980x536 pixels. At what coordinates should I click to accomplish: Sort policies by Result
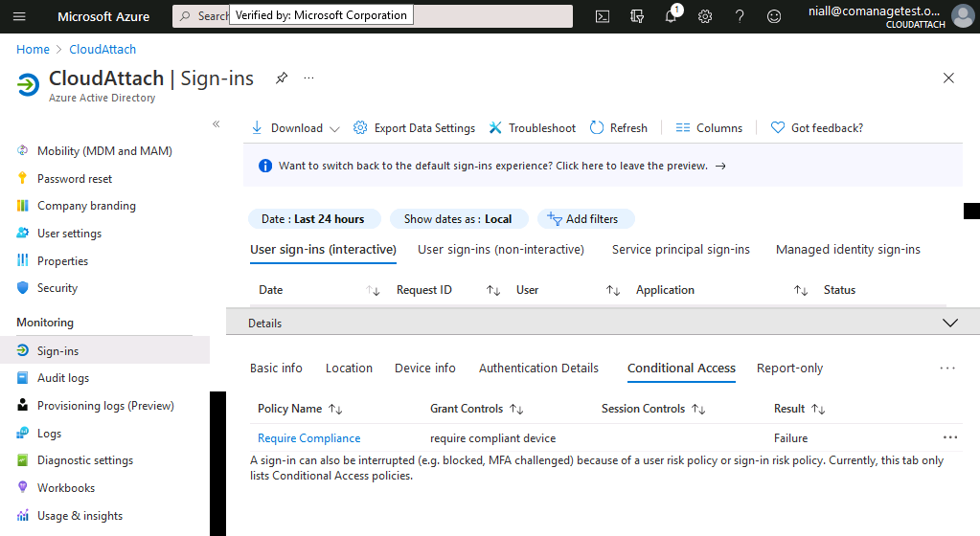click(x=799, y=409)
